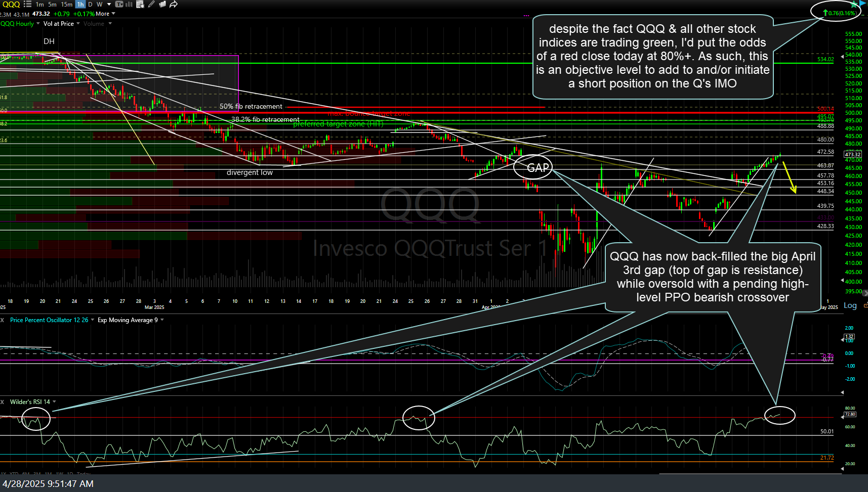
Task: Click the volume bars icon in the toolbar
Action: [129, 4]
